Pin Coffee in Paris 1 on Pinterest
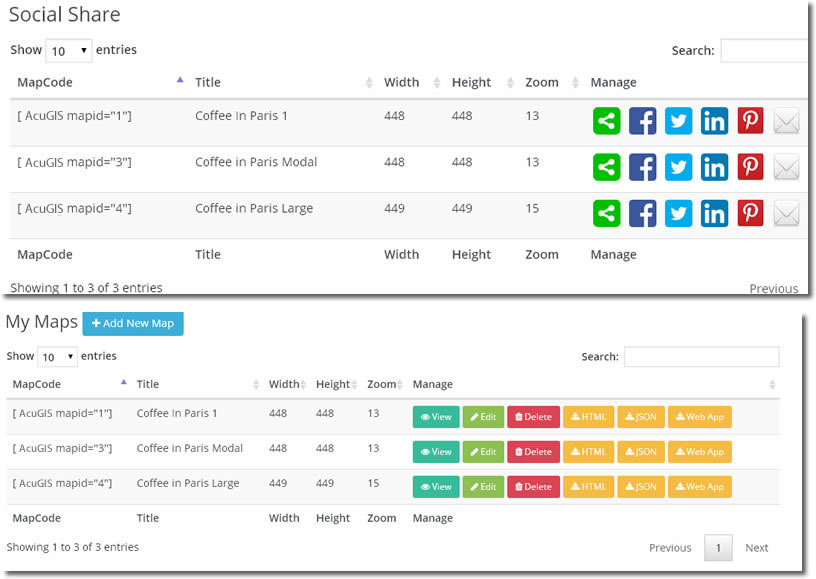The width and height of the screenshot is (816, 579). (x=750, y=121)
